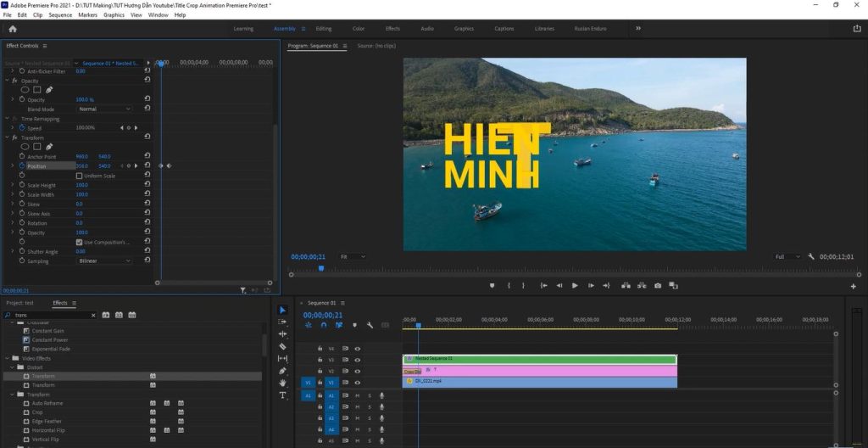868x448 pixels.
Task: Select the Slip tool
Action: tap(283, 359)
